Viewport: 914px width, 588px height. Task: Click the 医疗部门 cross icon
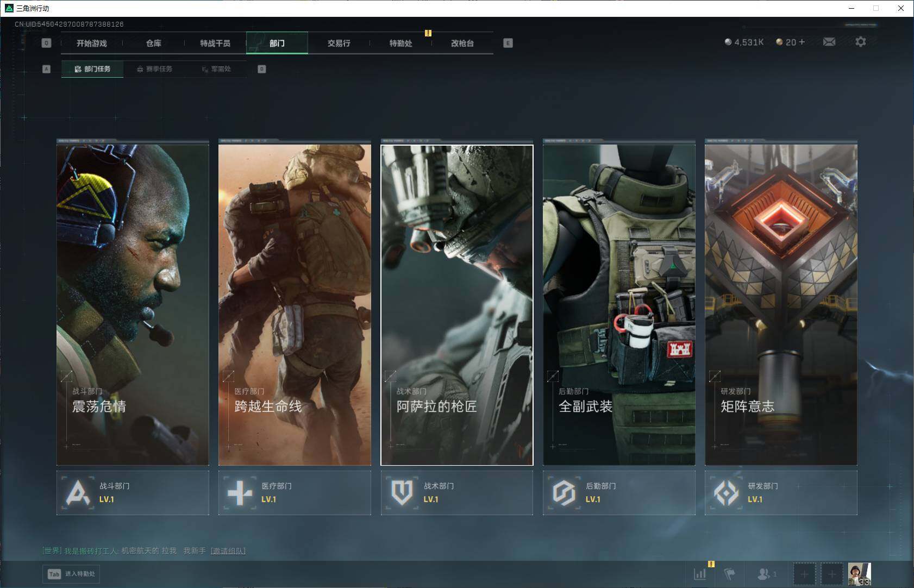click(240, 493)
